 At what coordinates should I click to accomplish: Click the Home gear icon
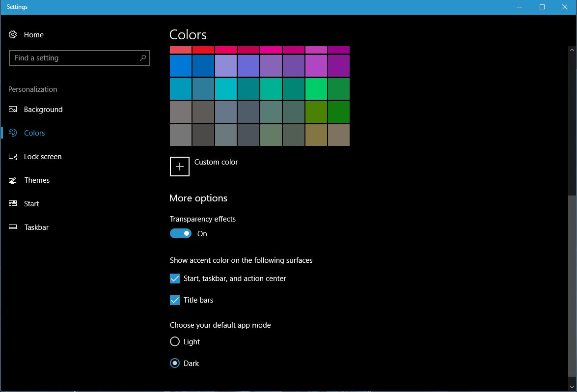[13, 34]
